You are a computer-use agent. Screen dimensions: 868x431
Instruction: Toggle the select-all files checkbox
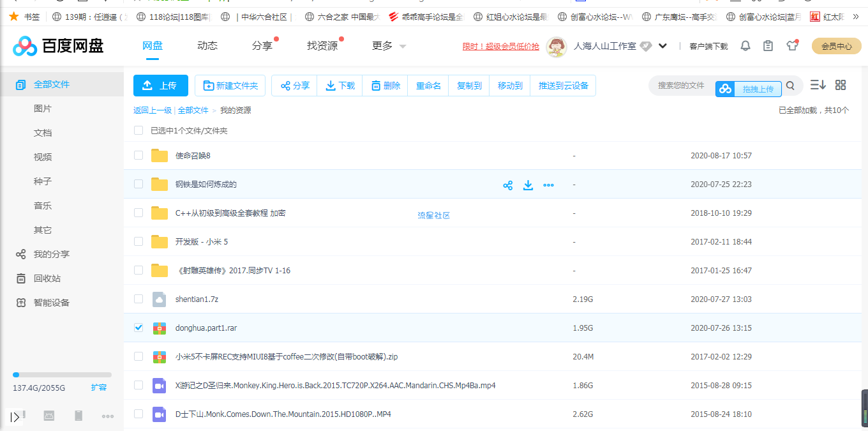138,130
